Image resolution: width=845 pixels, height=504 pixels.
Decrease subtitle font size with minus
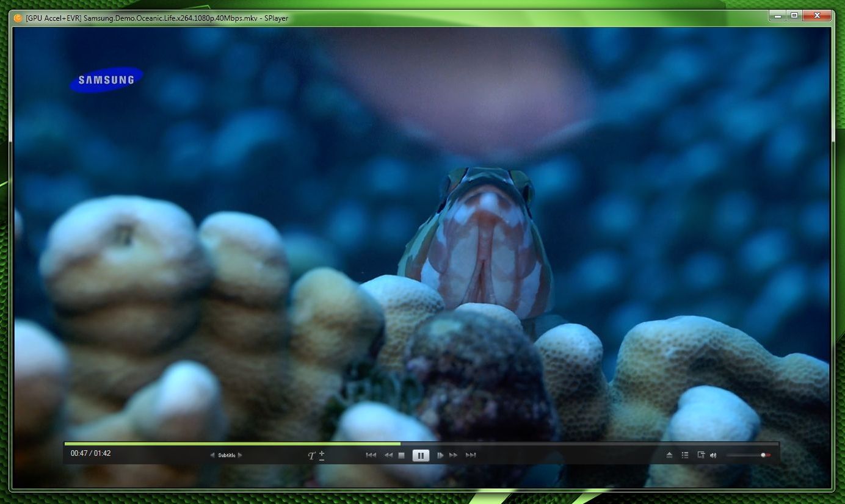point(322,459)
